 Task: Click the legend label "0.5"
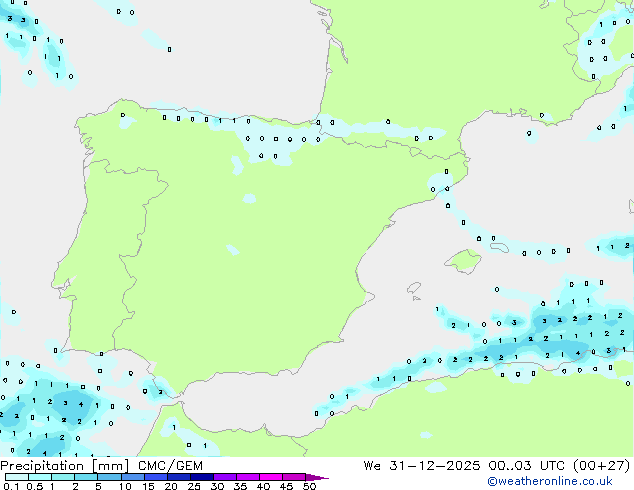[x=35, y=486]
